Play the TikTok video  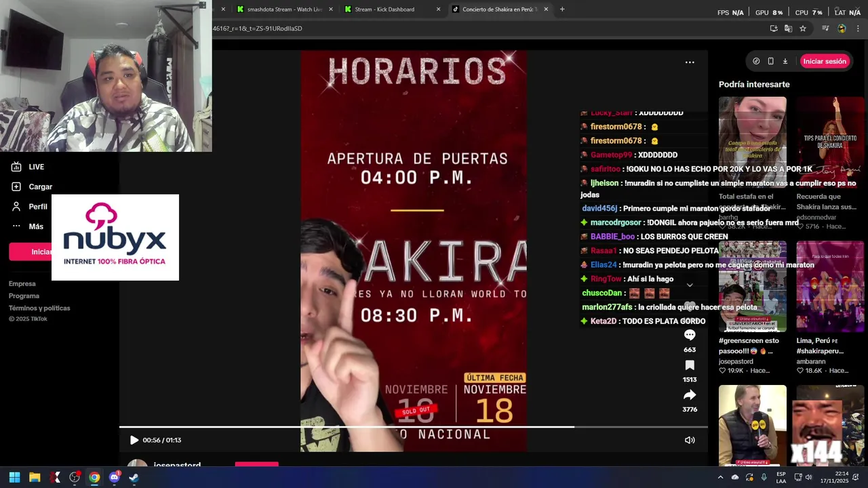[x=134, y=440]
